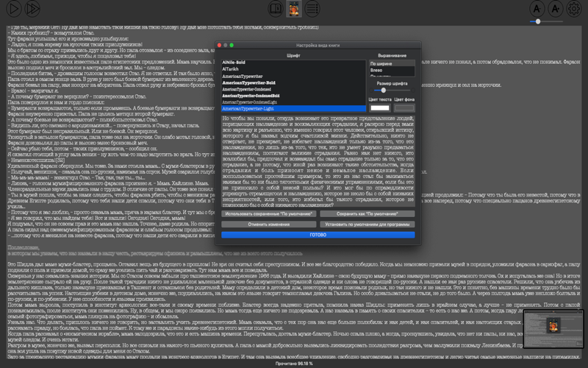Increase font size with the A+ icon
Image resolution: width=588 pixels, height=368 pixels.
(x=556, y=8)
